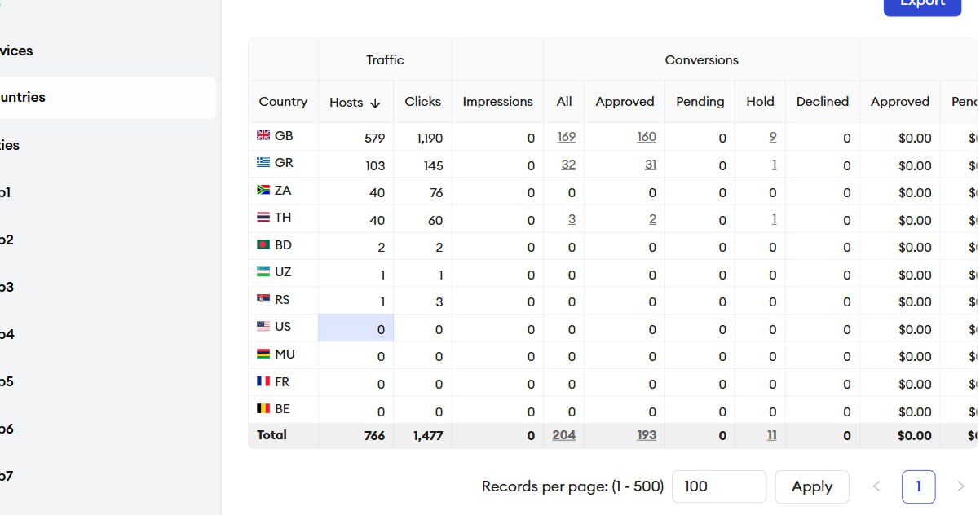Screen dimensions: 980x515
Task: Select page 1 in pagination
Action: point(918,486)
